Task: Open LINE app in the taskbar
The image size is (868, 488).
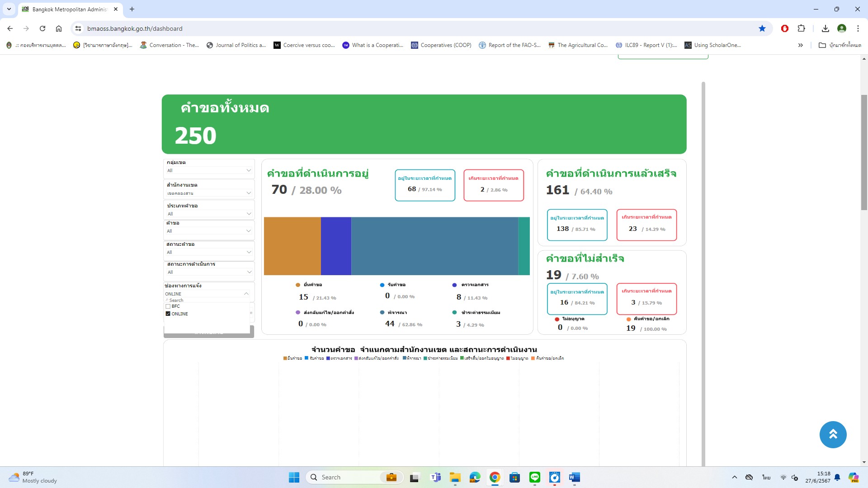Action: tap(534, 477)
